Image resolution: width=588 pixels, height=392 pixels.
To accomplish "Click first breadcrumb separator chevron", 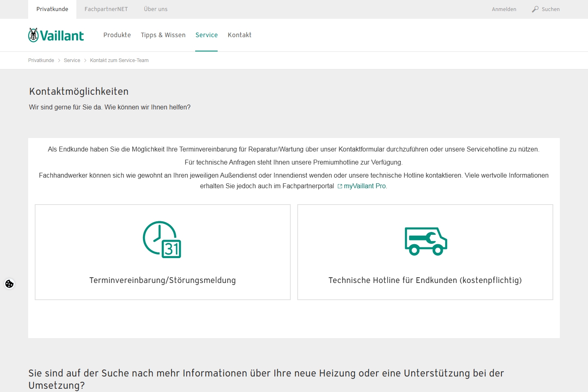I will click(x=59, y=60).
